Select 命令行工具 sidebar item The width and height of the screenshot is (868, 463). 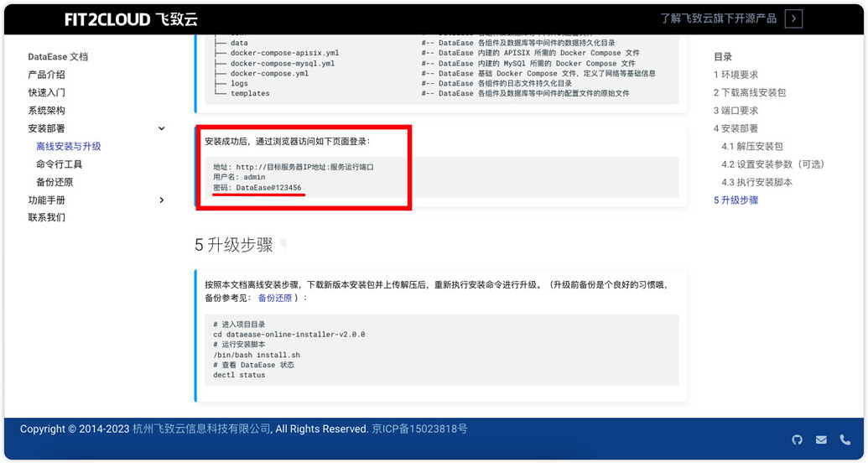(60, 164)
